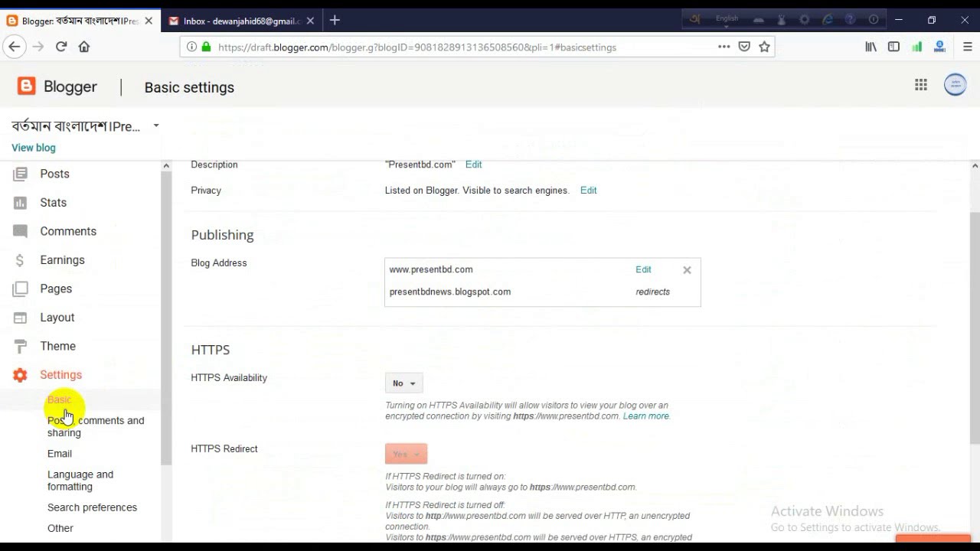
Task: Click the site info icon in address bar
Action: click(191, 47)
